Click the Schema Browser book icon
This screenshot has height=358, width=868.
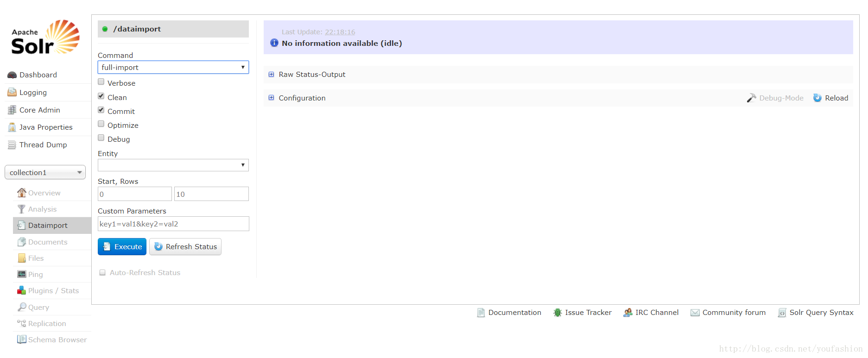(21, 339)
